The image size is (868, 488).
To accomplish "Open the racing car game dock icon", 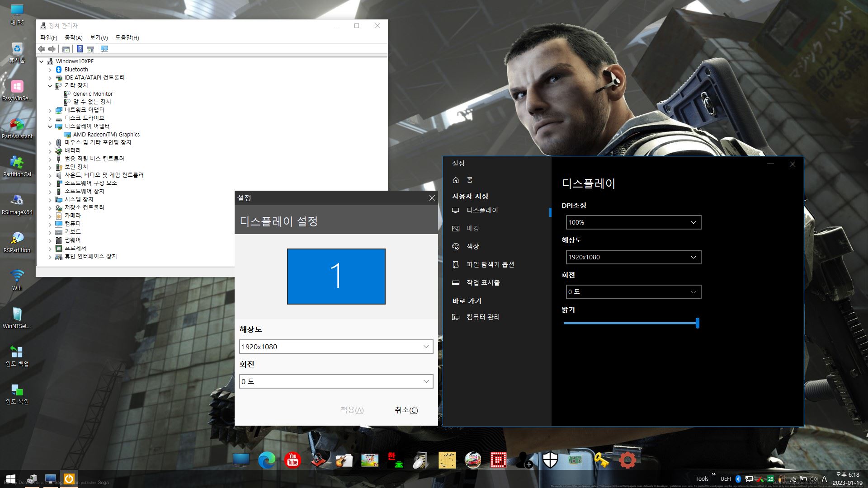I will coord(473,460).
